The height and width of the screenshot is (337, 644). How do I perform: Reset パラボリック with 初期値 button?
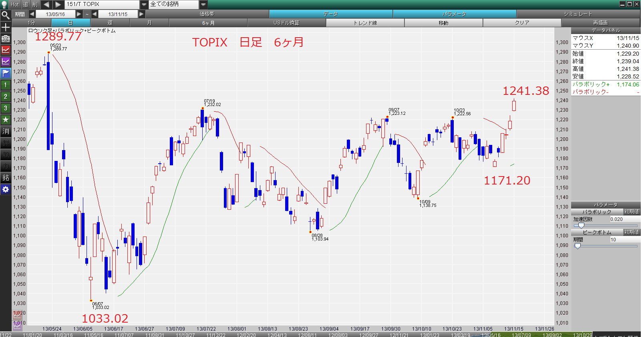(x=632, y=212)
